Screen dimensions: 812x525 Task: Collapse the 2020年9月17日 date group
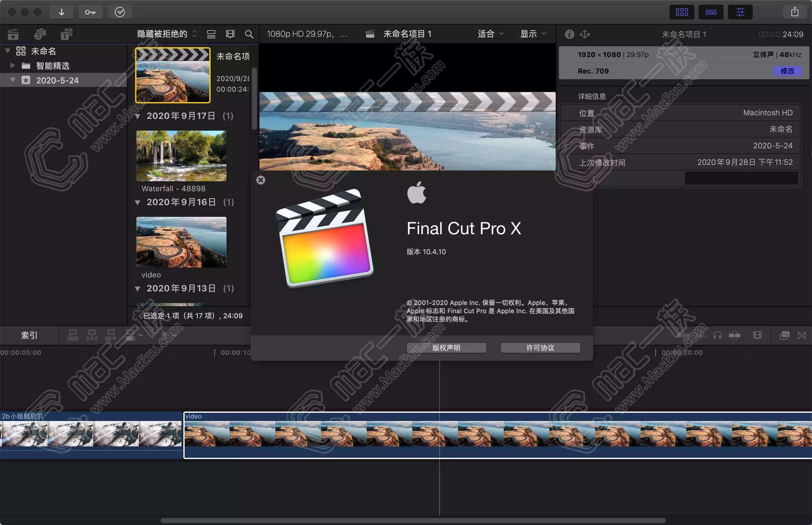(137, 116)
